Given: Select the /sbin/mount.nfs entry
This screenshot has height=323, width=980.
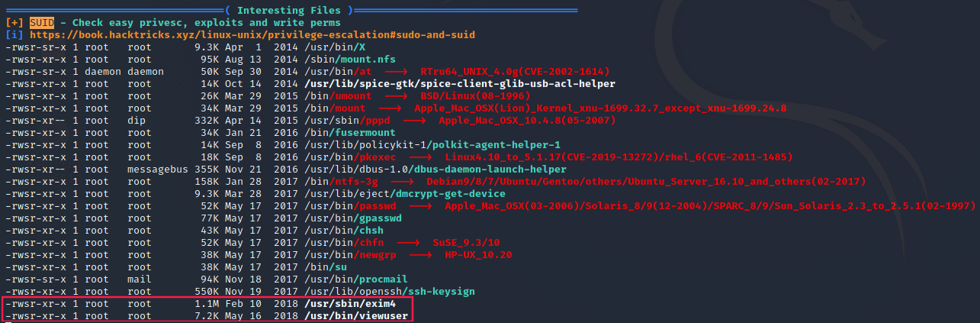Looking at the screenshot, I should pos(347,59).
